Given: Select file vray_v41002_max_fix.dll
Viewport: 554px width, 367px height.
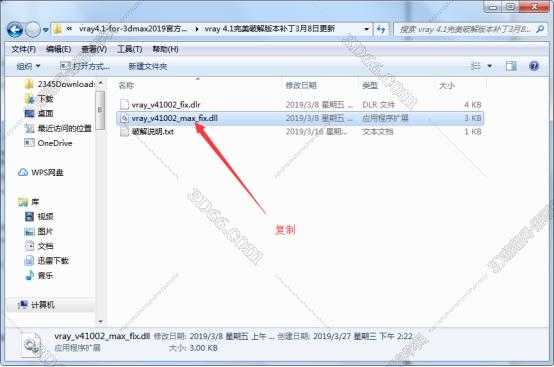Looking at the screenshot, I should 175,118.
